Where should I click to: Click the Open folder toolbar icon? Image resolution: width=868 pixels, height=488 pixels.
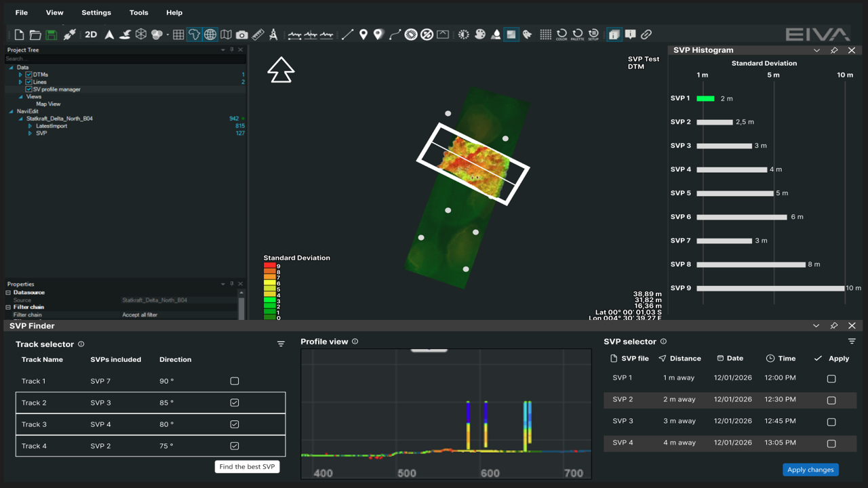click(35, 35)
